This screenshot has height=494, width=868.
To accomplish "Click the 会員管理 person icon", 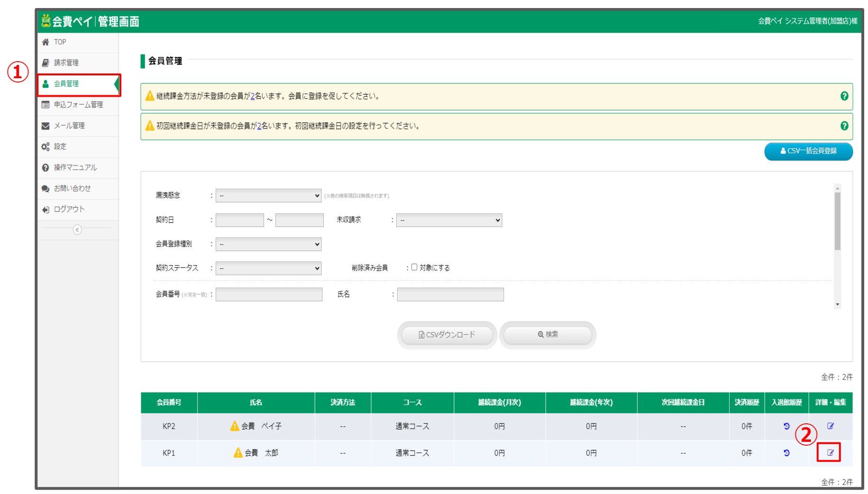I will click(46, 84).
